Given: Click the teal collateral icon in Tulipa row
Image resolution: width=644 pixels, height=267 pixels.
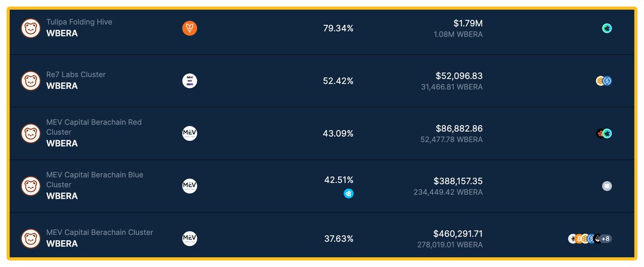Looking at the screenshot, I should (x=607, y=28).
